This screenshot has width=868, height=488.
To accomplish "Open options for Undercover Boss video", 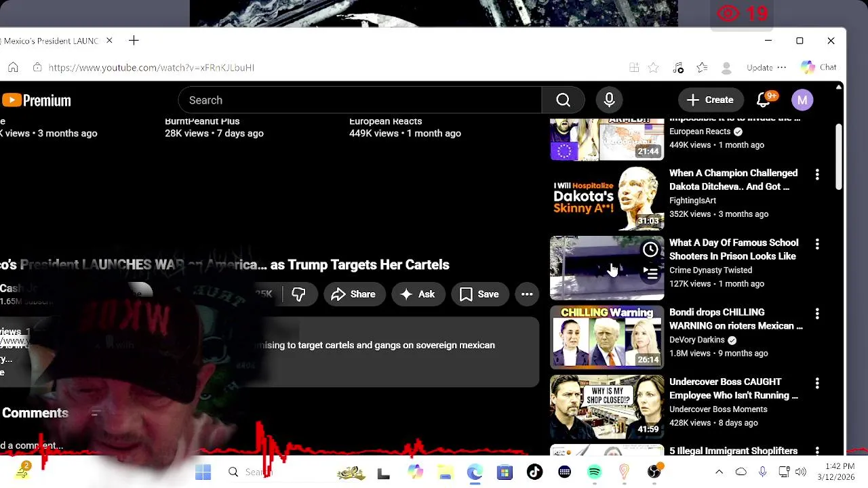I will pyautogui.click(x=817, y=383).
